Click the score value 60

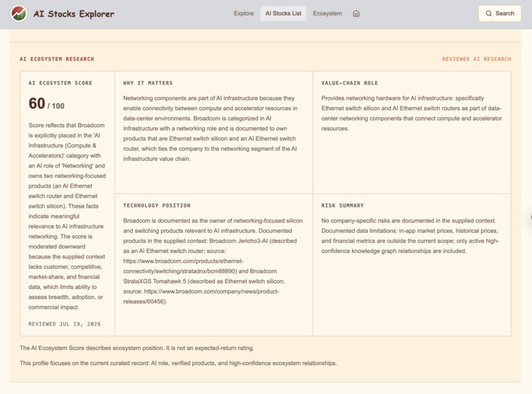(36, 104)
